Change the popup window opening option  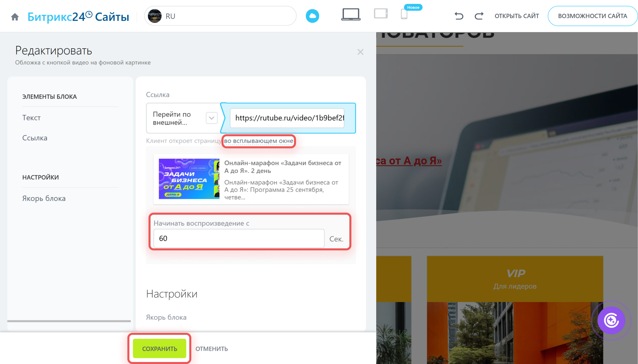[x=258, y=141]
